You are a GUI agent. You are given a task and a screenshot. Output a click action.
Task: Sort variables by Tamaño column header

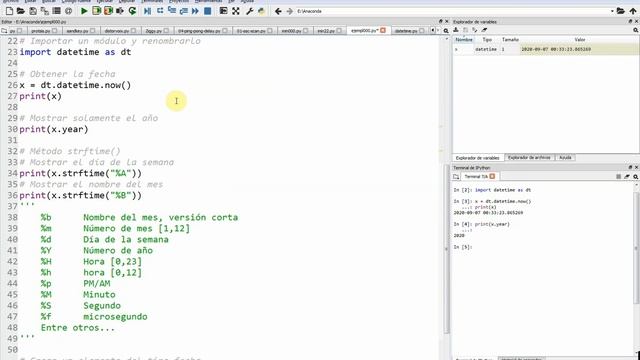510,40
